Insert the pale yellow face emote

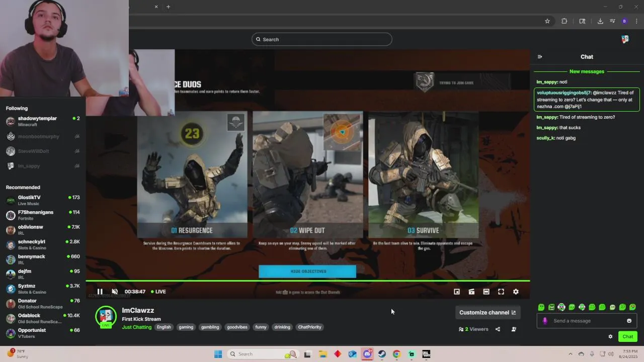(612, 307)
